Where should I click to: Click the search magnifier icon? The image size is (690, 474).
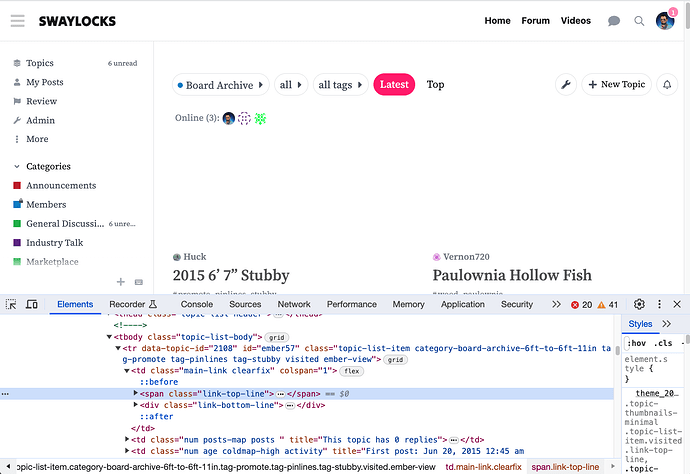639,21
